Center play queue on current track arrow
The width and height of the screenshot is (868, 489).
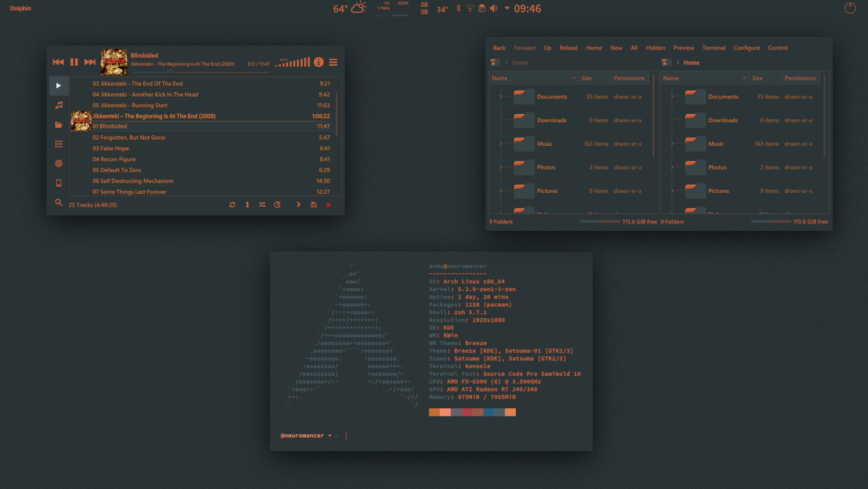click(298, 205)
